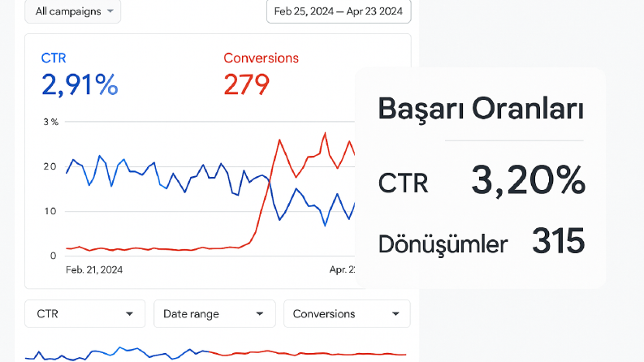Expand the Conversions dropdown below the chart
This screenshot has height=362, width=644.
click(347, 313)
